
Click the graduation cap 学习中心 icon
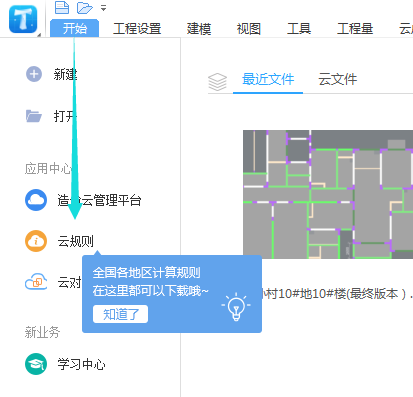pyautogui.click(x=36, y=364)
